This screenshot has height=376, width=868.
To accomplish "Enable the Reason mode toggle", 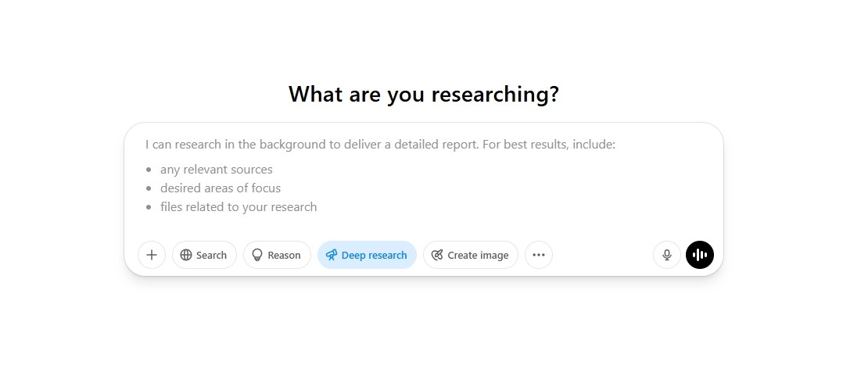I will point(277,255).
